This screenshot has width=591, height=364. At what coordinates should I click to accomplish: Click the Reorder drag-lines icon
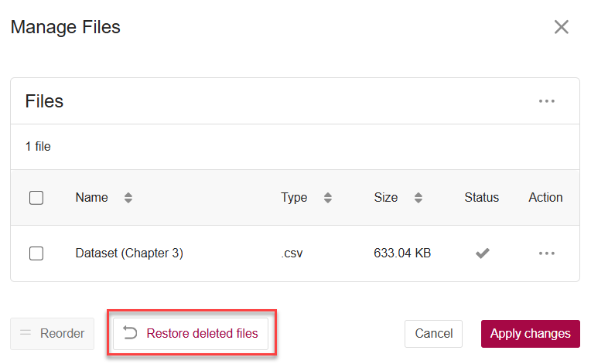click(26, 333)
